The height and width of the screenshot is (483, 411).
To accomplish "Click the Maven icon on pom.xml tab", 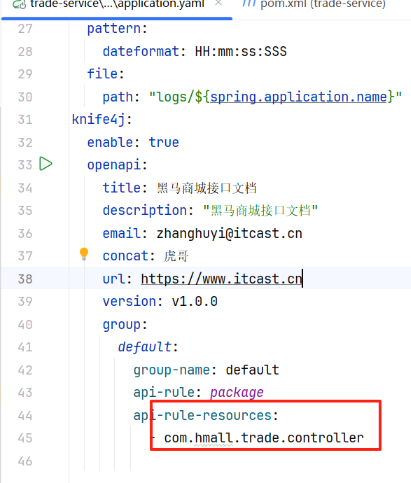I will click(249, 4).
